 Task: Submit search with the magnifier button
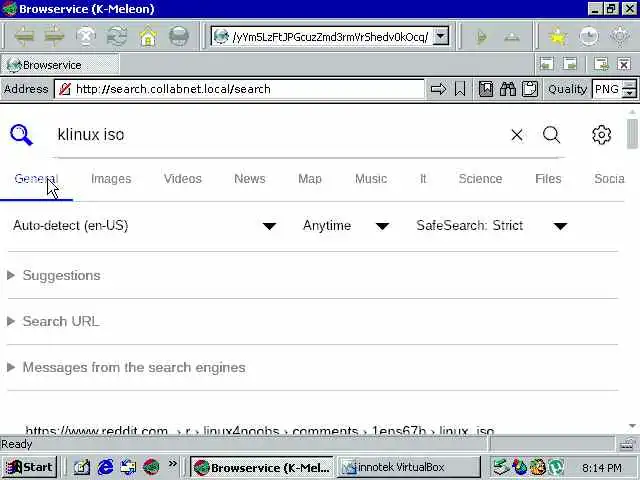pos(551,134)
